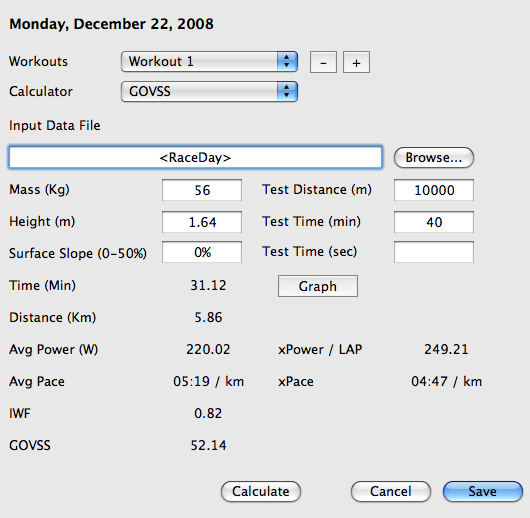Viewport: 530px width, 518px height.
Task: Click the Input Data File label
Action: pyautogui.click(x=55, y=125)
